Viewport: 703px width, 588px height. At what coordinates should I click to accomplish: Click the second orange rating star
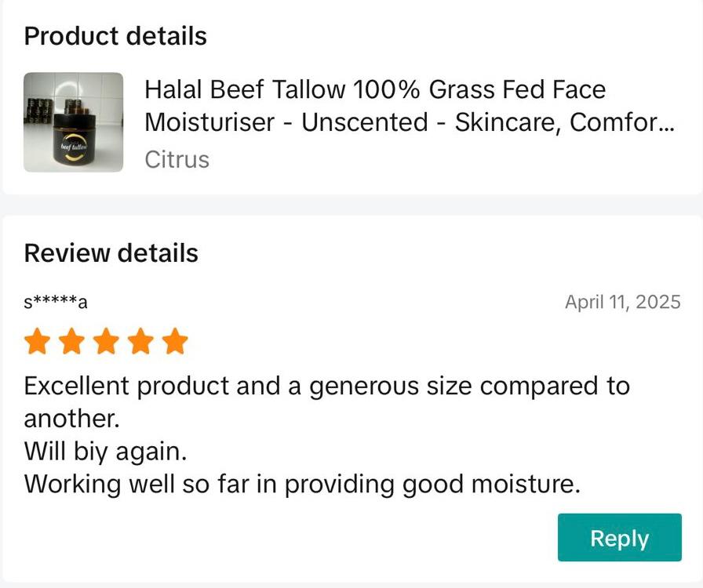point(71,342)
